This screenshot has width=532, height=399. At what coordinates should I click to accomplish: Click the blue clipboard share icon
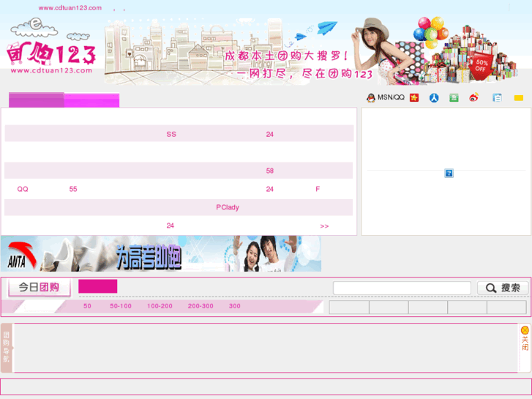pyautogui.click(x=497, y=98)
